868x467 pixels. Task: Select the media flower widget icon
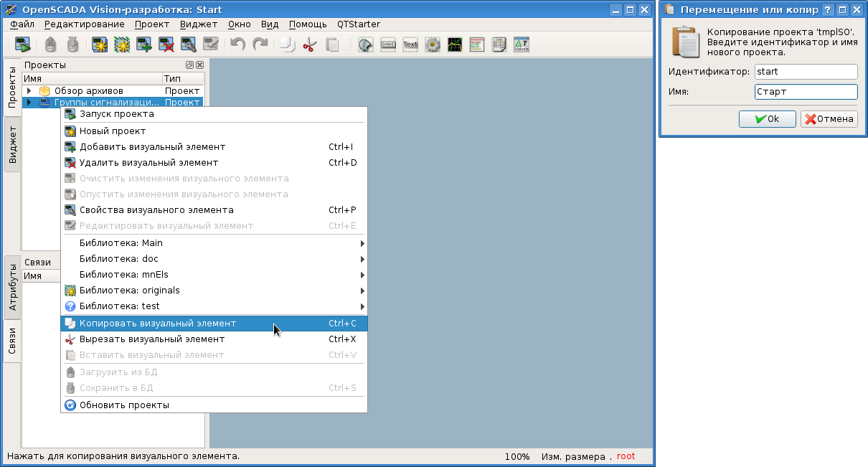(432, 44)
